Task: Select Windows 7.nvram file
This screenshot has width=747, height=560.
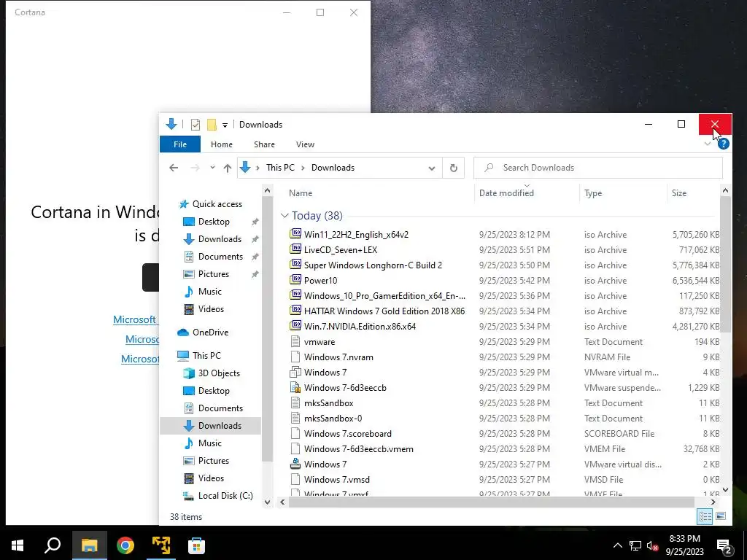Action: 338,357
